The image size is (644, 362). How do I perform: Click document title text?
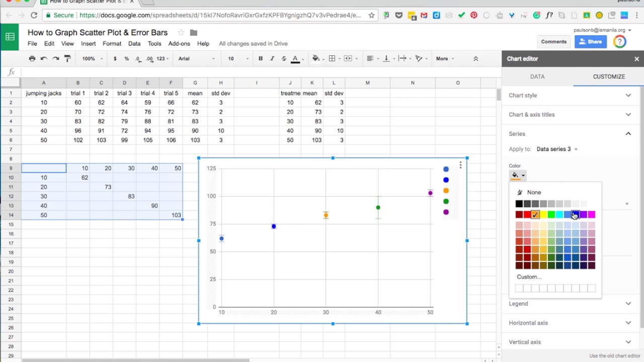(x=98, y=33)
